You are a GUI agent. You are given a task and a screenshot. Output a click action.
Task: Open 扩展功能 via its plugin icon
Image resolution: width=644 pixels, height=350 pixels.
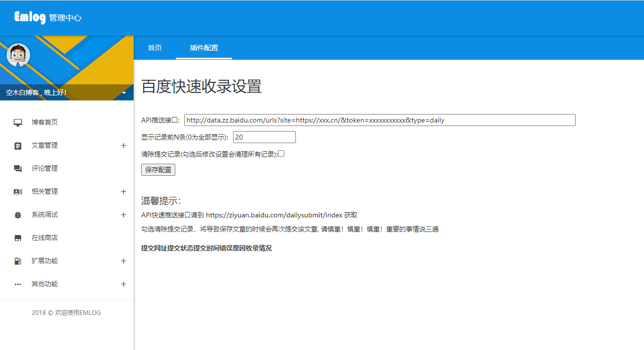tap(18, 260)
